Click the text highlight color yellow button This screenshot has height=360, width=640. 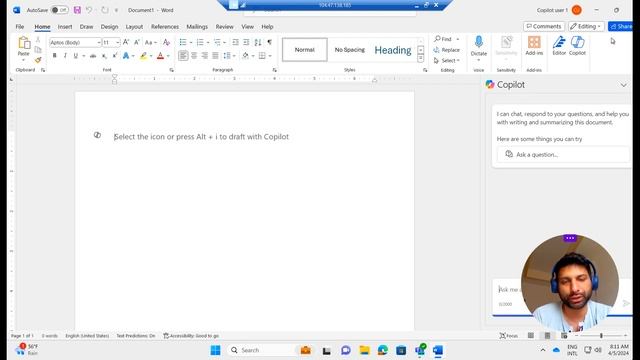[x=143, y=56]
